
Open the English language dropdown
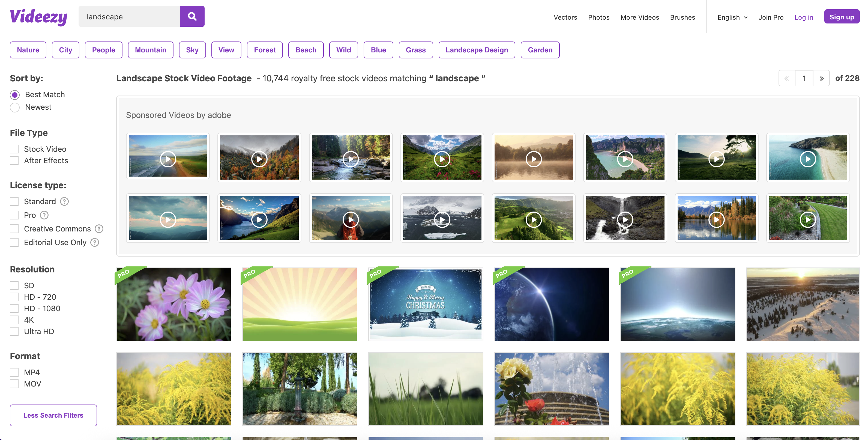click(x=732, y=17)
